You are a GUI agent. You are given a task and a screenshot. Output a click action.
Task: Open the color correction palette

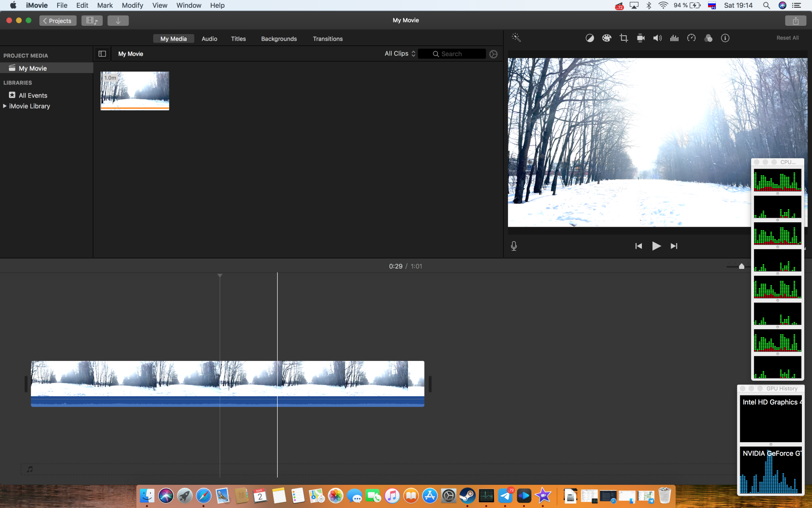click(x=607, y=38)
